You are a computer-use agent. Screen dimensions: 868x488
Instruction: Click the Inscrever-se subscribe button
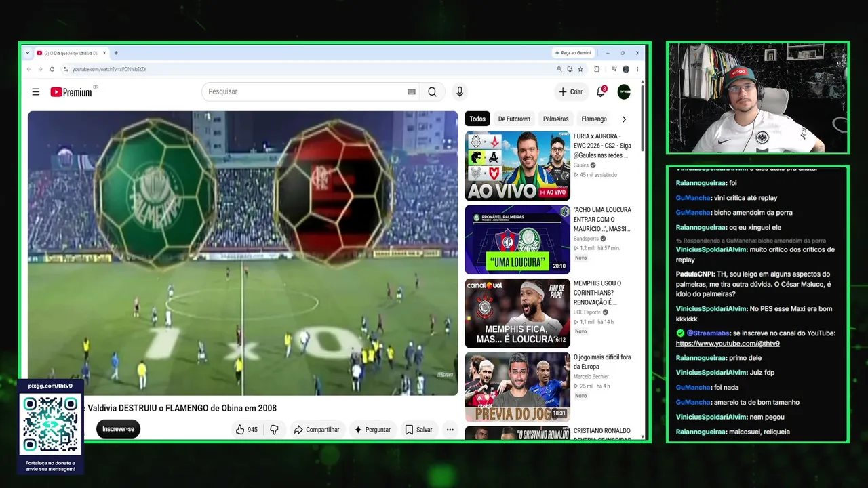(x=118, y=429)
